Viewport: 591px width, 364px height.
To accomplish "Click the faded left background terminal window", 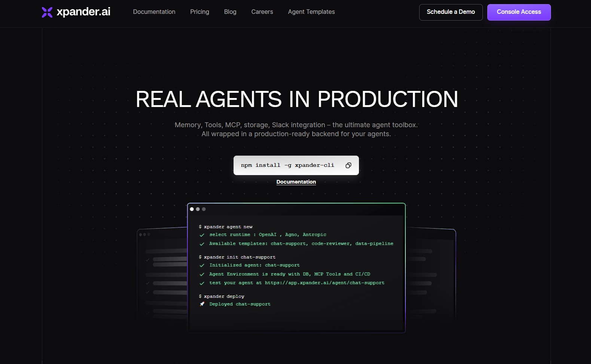I will point(162,275).
